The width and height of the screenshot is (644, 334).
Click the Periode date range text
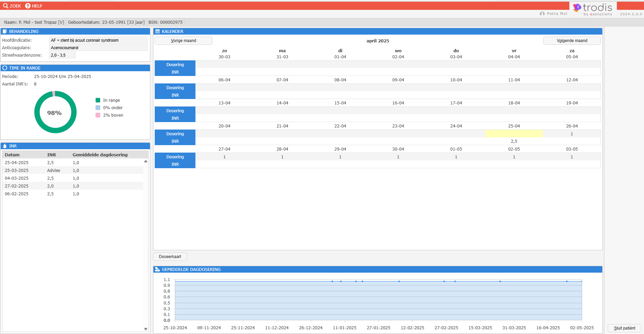[x=62, y=76]
